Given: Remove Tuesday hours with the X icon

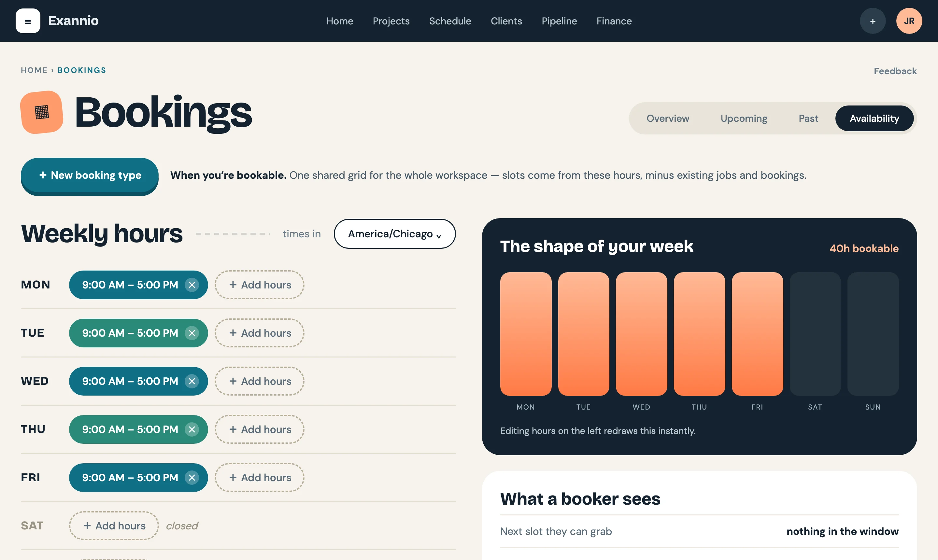Looking at the screenshot, I should (192, 333).
